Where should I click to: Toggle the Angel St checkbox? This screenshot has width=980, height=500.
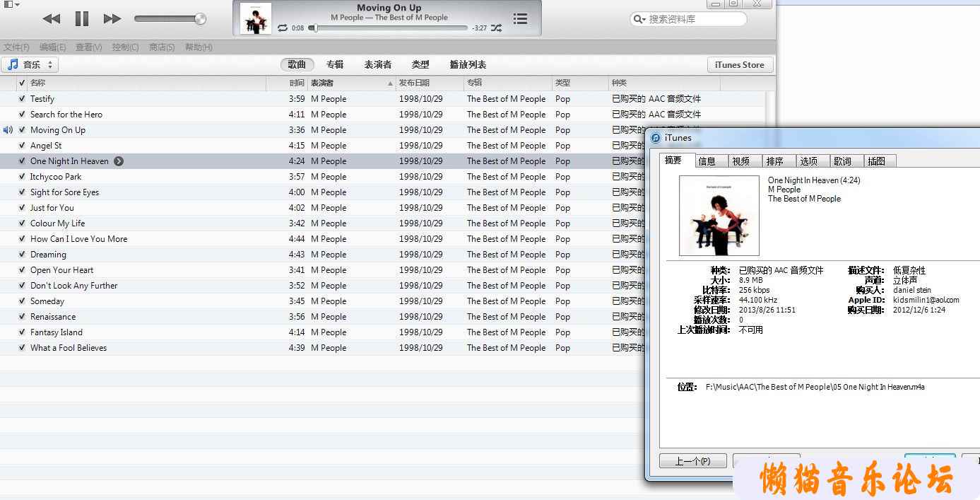(x=22, y=146)
